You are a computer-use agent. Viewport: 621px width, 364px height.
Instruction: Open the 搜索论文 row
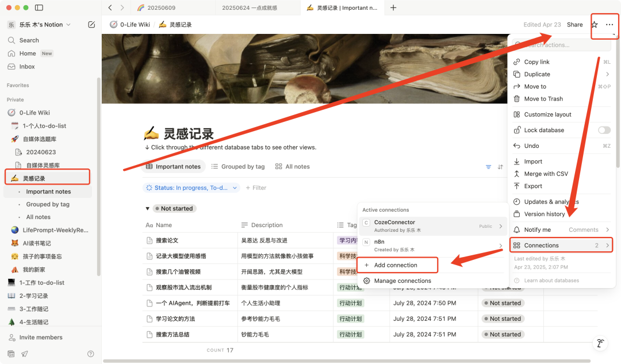pyautogui.click(x=167, y=240)
